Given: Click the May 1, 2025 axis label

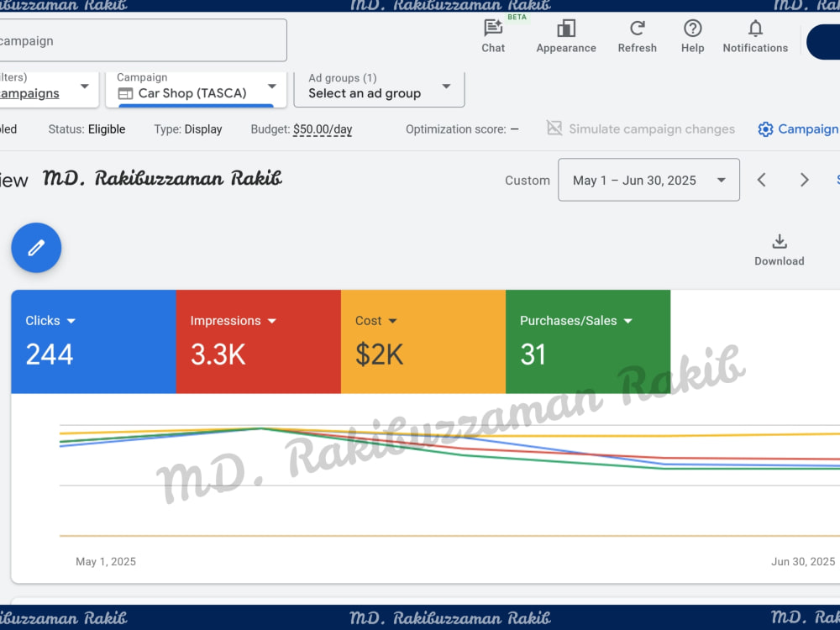Looking at the screenshot, I should tap(106, 561).
